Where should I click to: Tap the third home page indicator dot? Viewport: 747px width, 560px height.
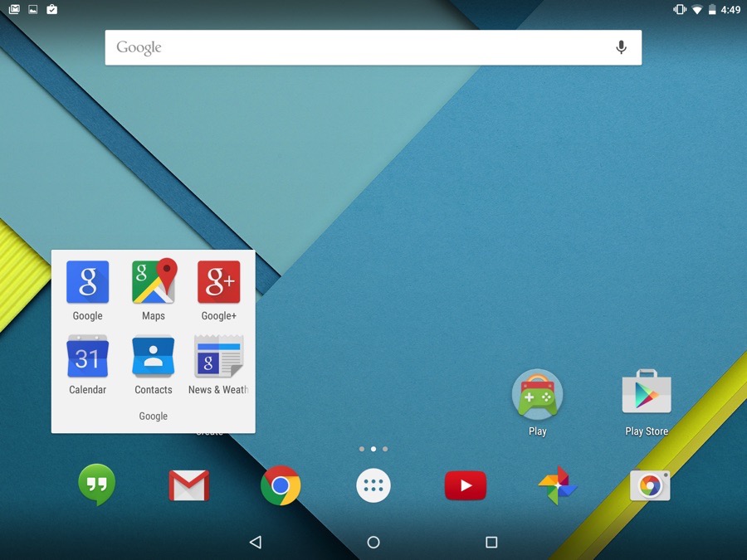[x=385, y=449]
